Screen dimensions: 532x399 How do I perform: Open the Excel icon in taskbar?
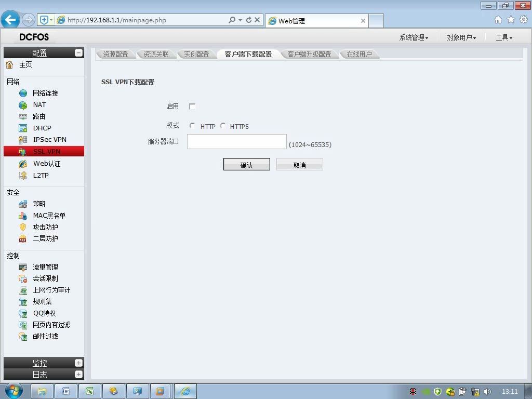pyautogui.click(x=89, y=391)
